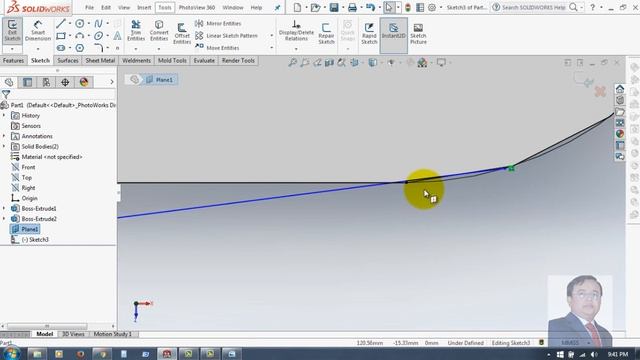The image size is (640, 360).
Task: Select Sketch3 in the feature tree
Action: (30, 240)
